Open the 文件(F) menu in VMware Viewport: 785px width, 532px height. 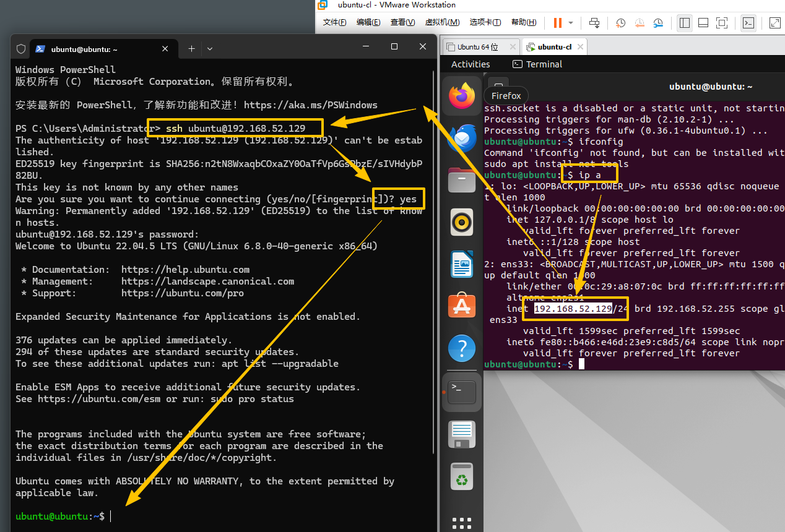click(335, 22)
